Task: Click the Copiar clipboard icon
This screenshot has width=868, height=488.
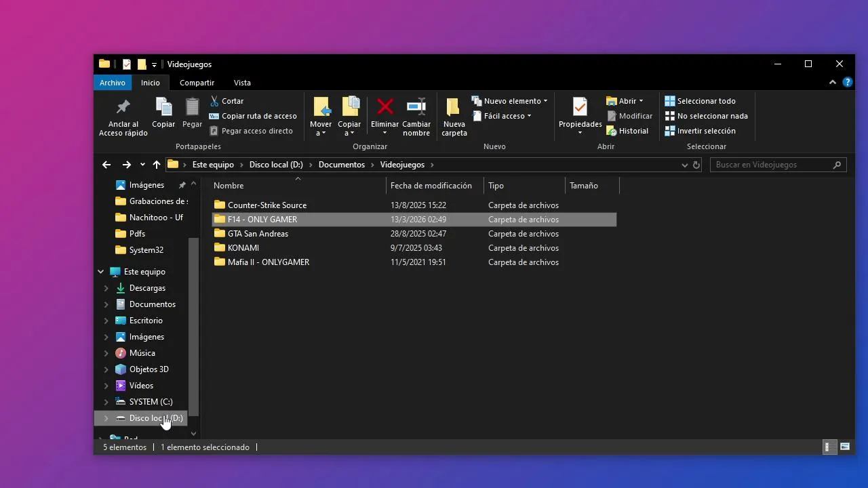Action: [163, 113]
